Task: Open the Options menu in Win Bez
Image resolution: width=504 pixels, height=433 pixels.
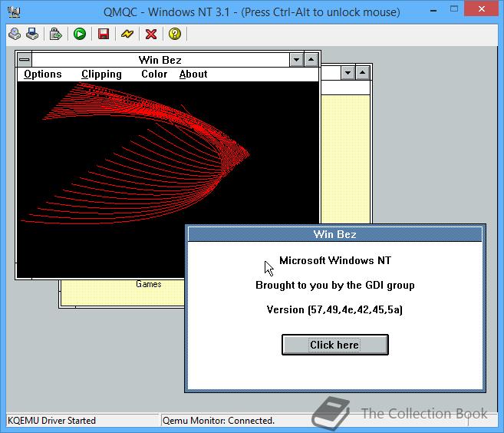Action: point(43,74)
